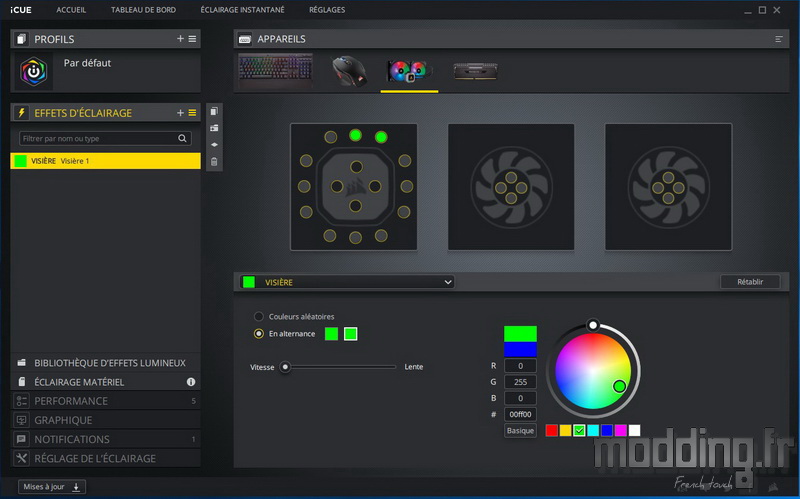Click the blue previous-color preview
800x499 pixels.
[520, 350]
